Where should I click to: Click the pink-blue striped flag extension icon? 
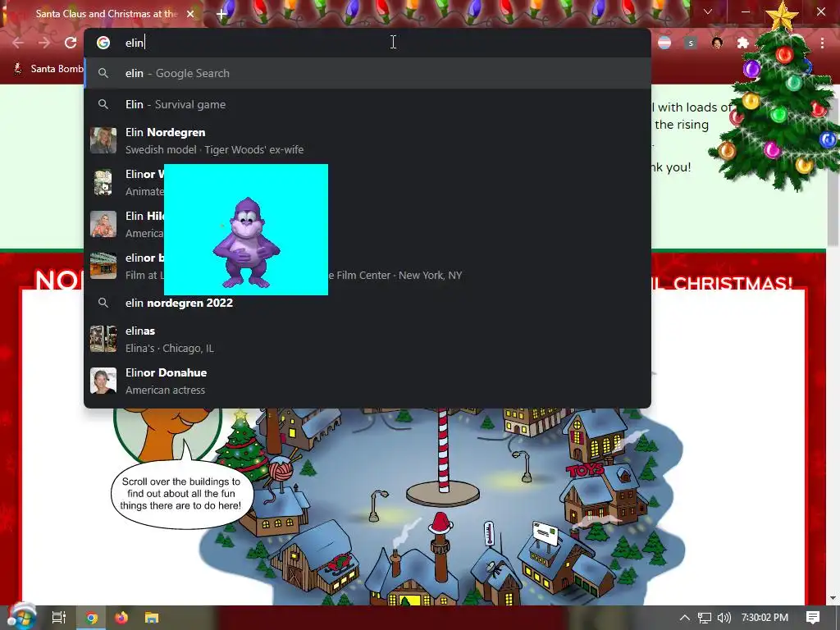[664, 43]
